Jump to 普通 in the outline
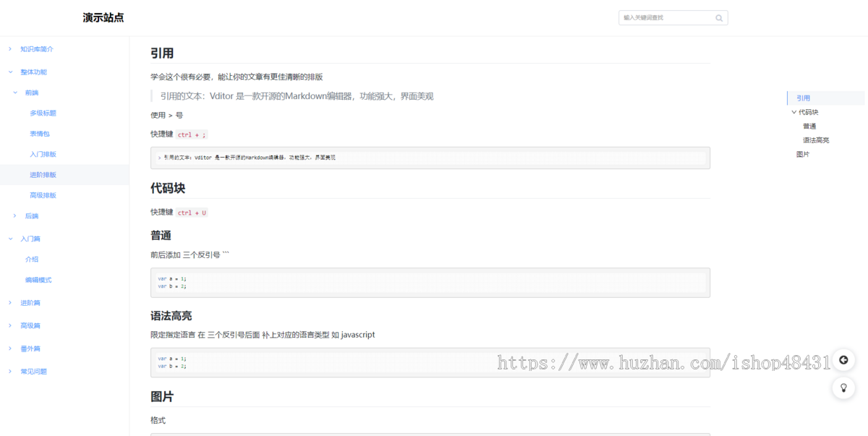The image size is (868, 436). coord(809,127)
